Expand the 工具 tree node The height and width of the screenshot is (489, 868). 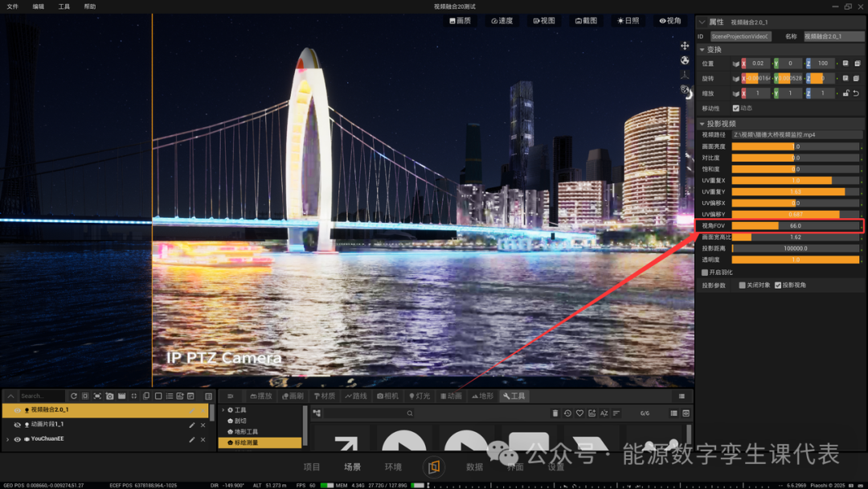223,410
